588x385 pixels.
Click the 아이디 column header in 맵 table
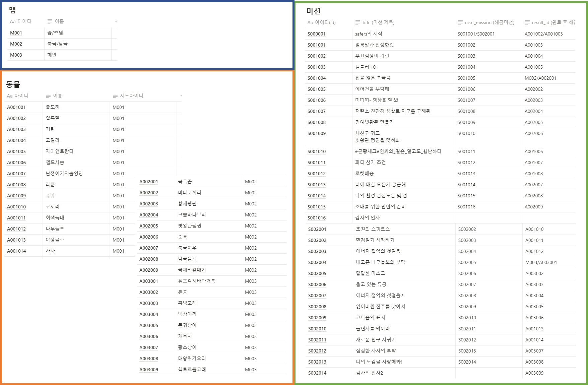(x=20, y=21)
